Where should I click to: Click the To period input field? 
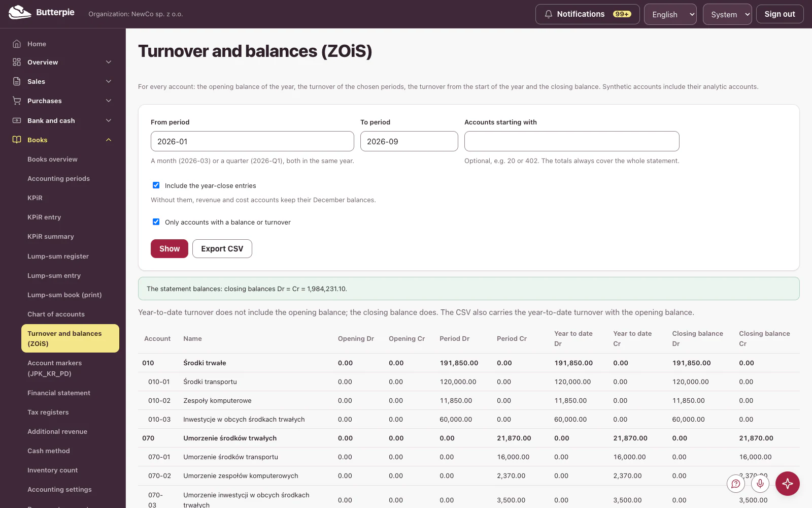pyautogui.click(x=409, y=141)
